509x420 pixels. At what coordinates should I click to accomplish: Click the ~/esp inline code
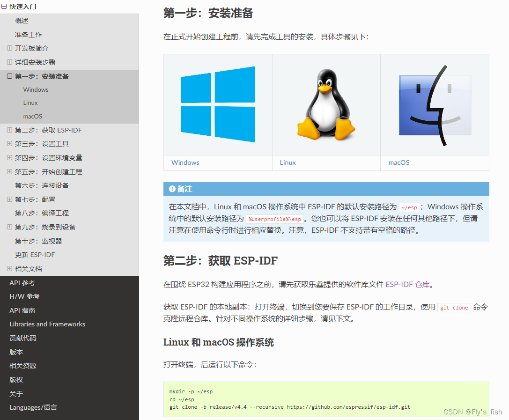pos(409,207)
